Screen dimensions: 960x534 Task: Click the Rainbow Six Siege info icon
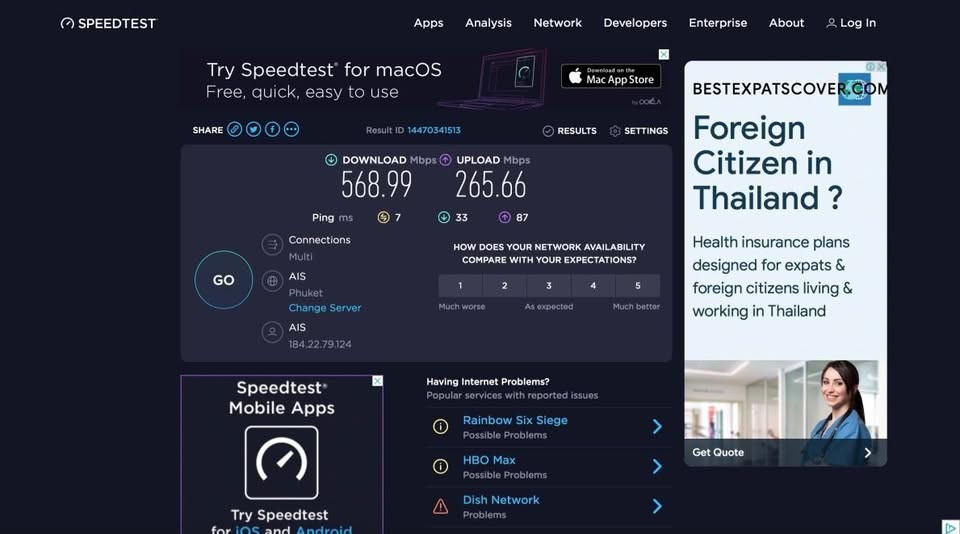point(440,427)
